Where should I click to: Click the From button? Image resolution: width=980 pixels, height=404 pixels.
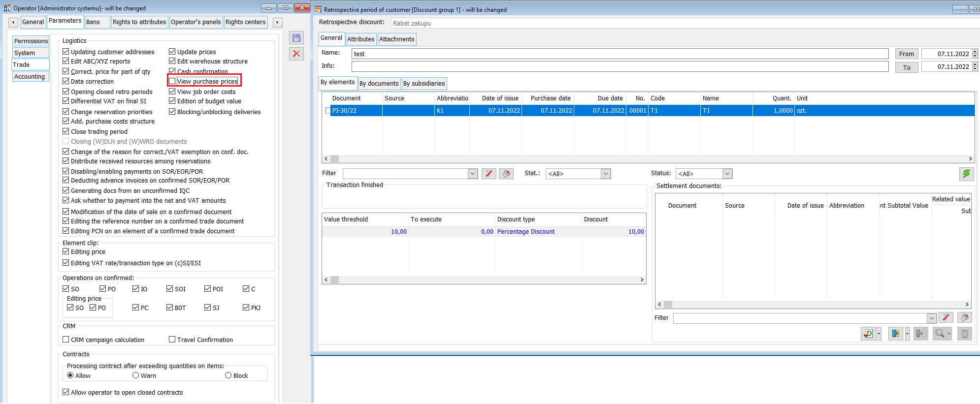907,54
